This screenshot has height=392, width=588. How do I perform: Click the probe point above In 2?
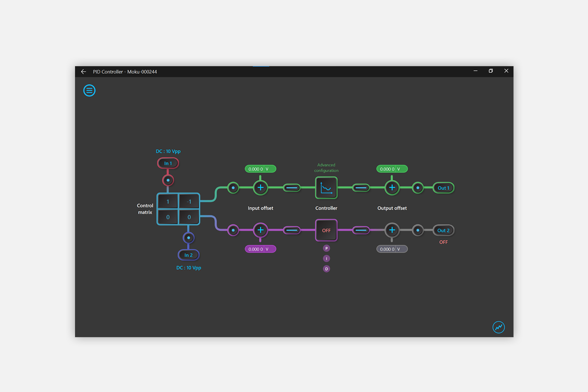[x=189, y=238]
